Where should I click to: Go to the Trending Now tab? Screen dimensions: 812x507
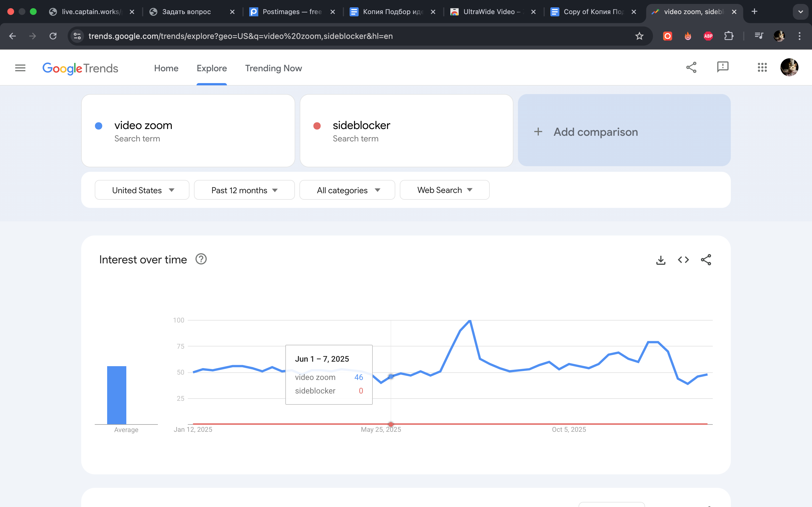pyautogui.click(x=273, y=68)
